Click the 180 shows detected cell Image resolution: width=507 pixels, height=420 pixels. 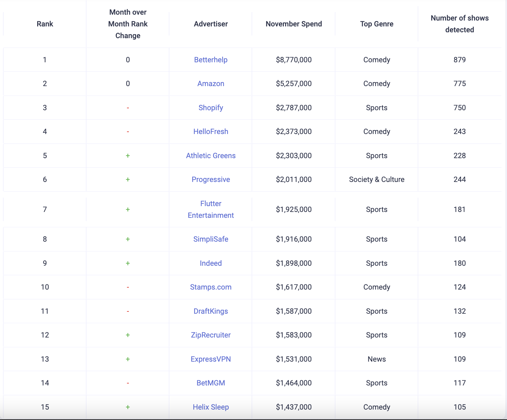coord(460,263)
